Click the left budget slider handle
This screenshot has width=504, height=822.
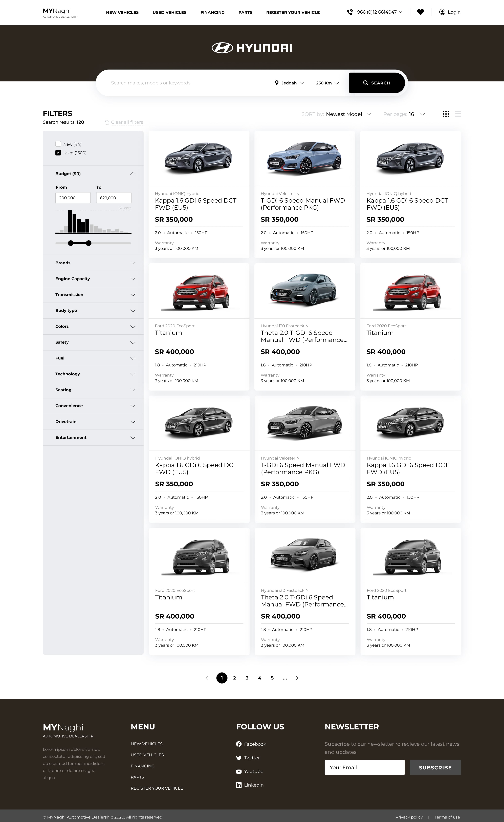pos(71,243)
